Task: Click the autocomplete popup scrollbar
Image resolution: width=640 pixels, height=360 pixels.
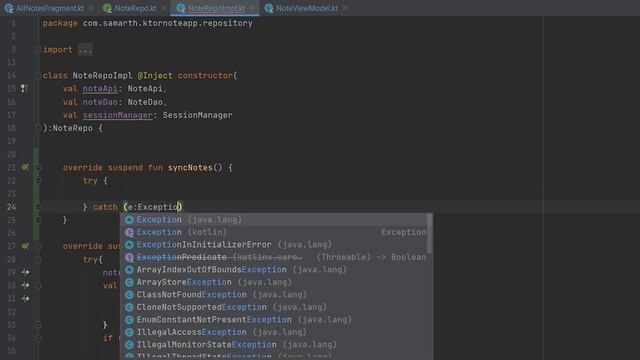Action: coord(429,233)
